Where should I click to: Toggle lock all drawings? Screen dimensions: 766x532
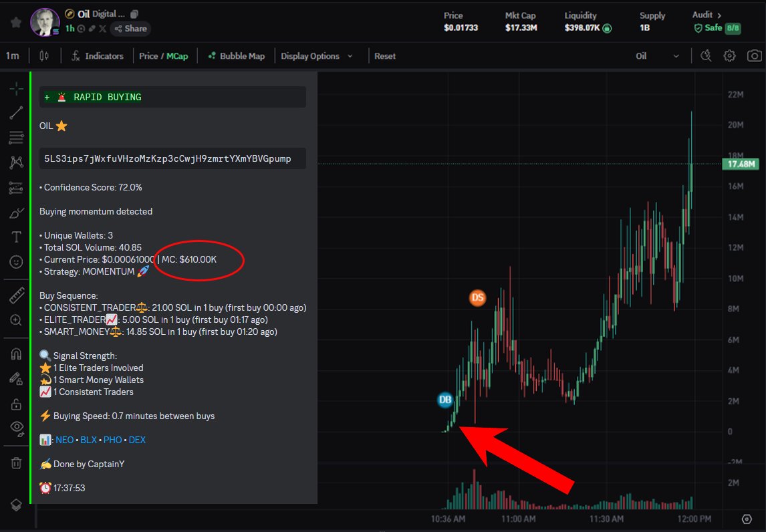tap(16, 404)
